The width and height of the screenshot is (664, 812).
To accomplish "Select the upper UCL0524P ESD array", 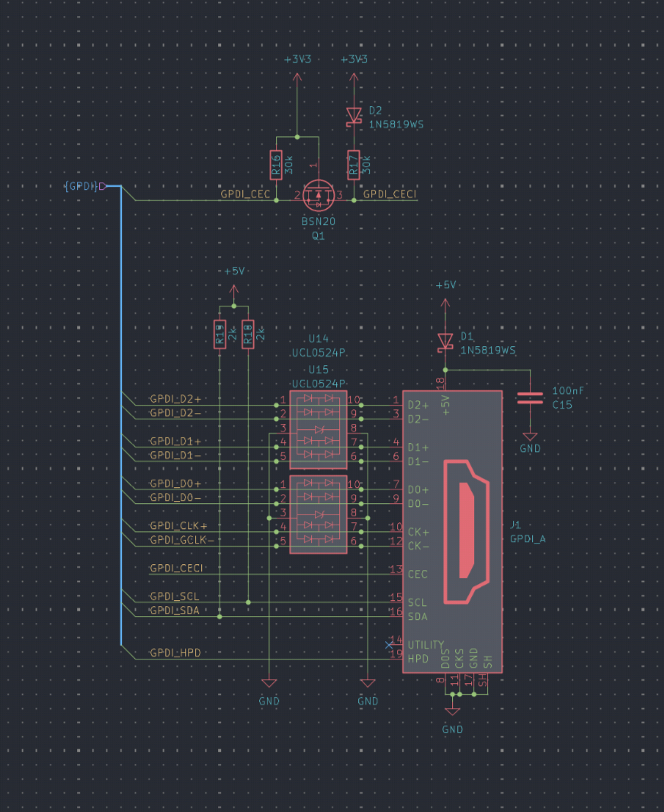I will point(318,428).
